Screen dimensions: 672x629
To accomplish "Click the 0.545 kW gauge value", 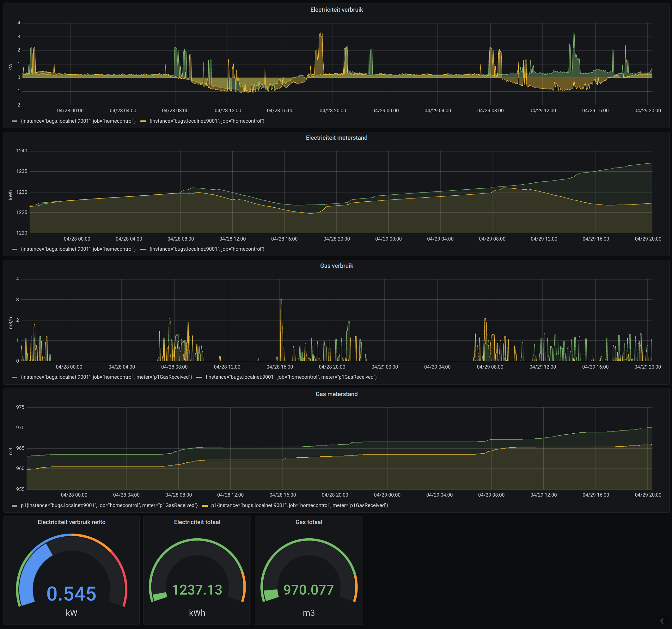I will coord(71,594).
